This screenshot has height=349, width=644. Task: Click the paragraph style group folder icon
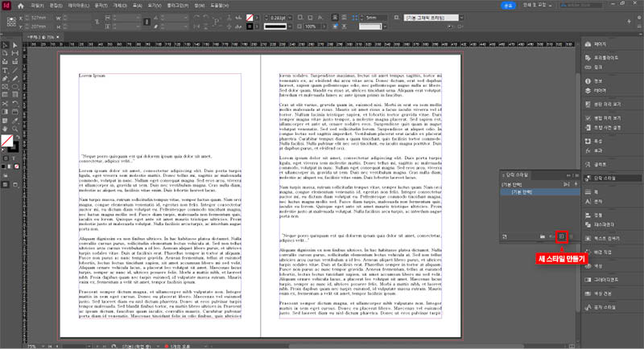click(x=543, y=236)
